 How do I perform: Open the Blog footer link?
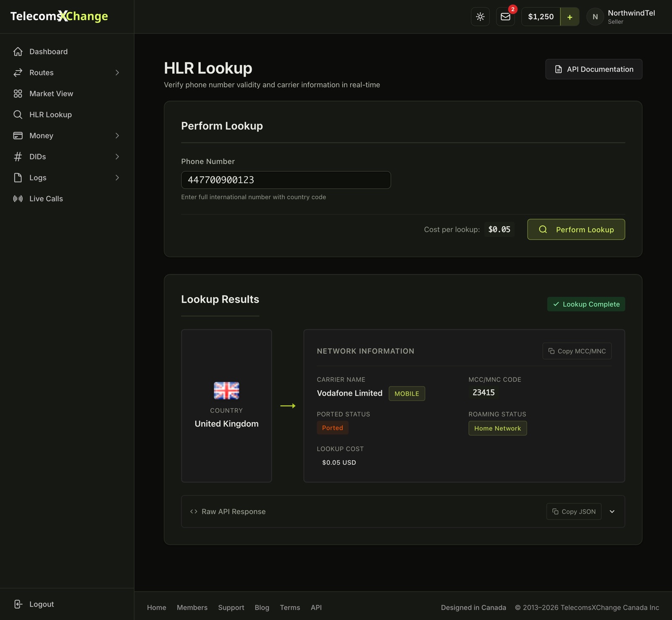click(x=262, y=607)
